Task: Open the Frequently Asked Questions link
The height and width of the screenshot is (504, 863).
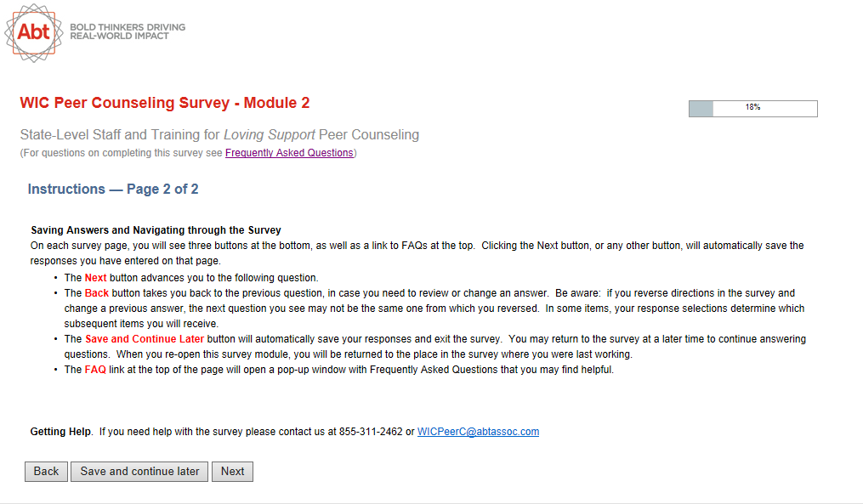Action: pyautogui.click(x=288, y=153)
